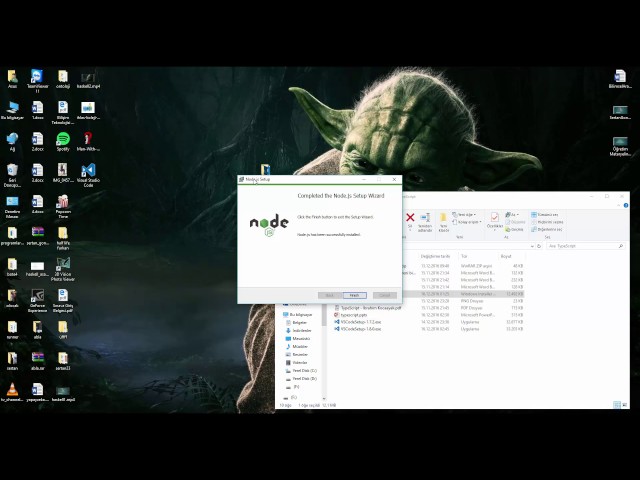Select the WinRAR ZIP arşivi file row
This screenshot has width=640, height=480.
(464, 266)
